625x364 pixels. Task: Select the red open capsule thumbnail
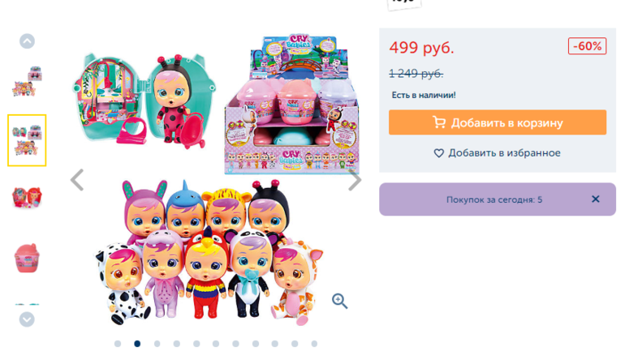pyautogui.click(x=27, y=197)
